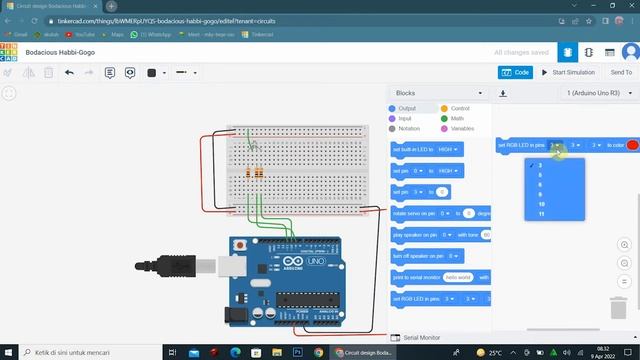
Task: Click the zoom to fit view icon
Action: tap(9, 93)
